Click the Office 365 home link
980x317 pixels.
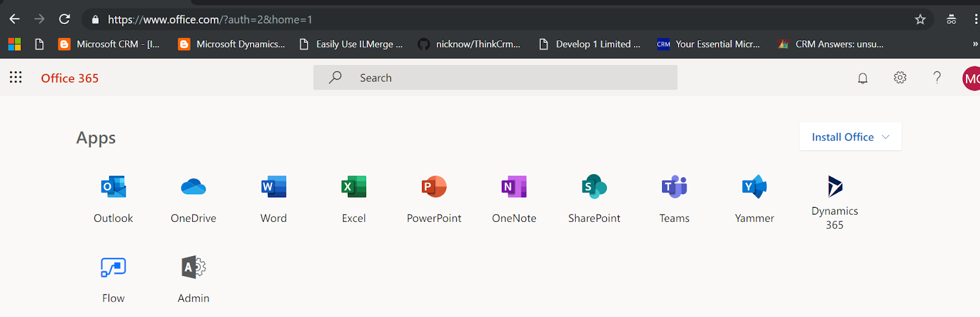70,78
